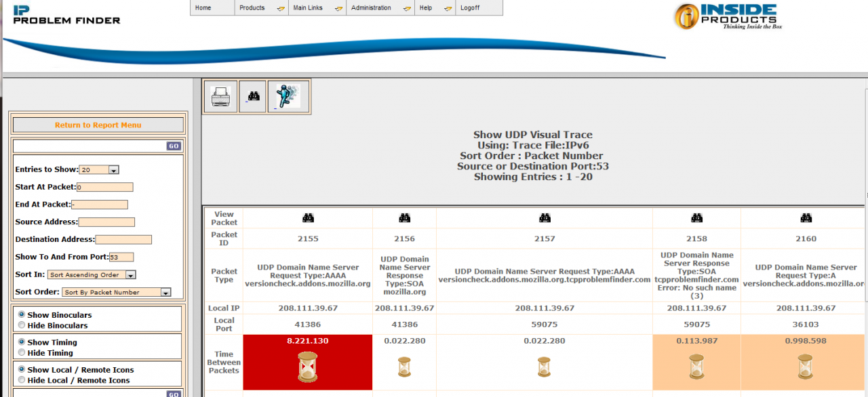View packet 2156 via binoculars icon

pyautogui.click(x=405, y=218)
